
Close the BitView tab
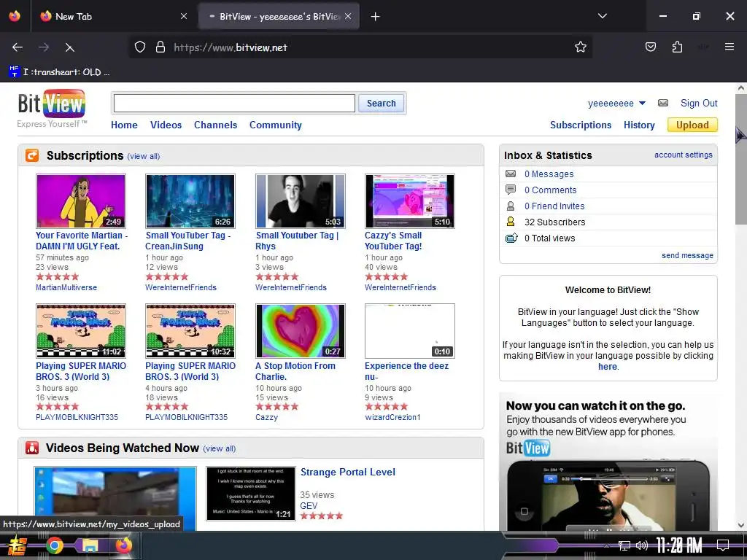click(x=348, y=16)
